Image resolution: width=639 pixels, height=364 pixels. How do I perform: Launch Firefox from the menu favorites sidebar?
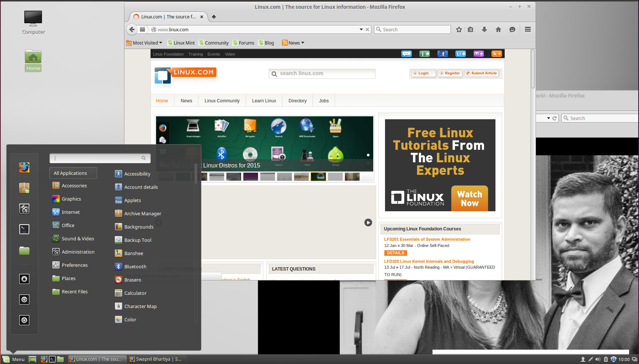24,168
